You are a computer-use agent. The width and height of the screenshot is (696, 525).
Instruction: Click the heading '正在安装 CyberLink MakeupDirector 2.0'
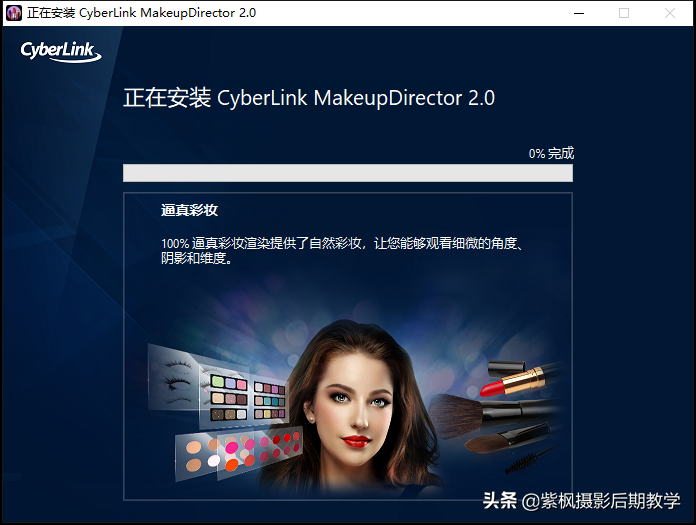tap(309, 98)
